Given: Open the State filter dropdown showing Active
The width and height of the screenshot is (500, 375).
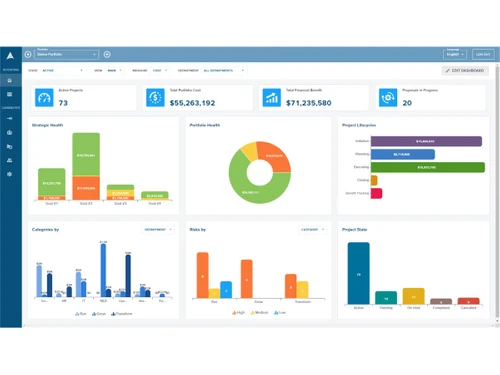Looking at the screenshot, I should tap(62, 71).
